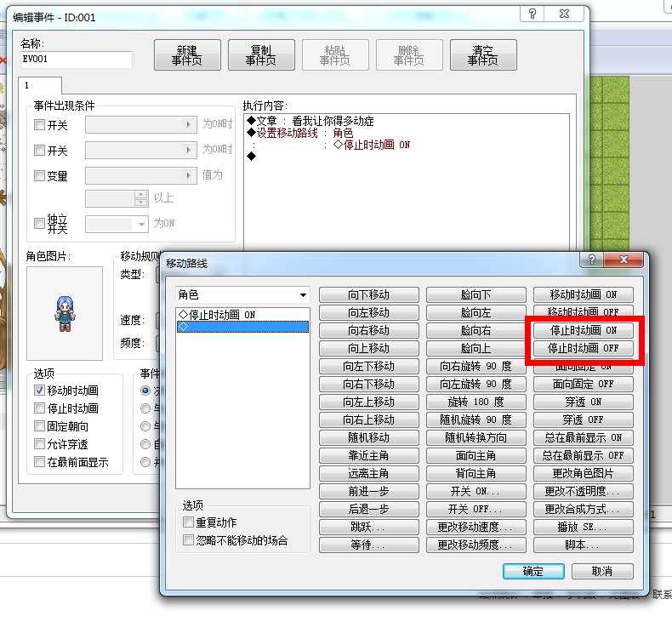
Task: Click 复制事件页 button
Action: [261, 54]
